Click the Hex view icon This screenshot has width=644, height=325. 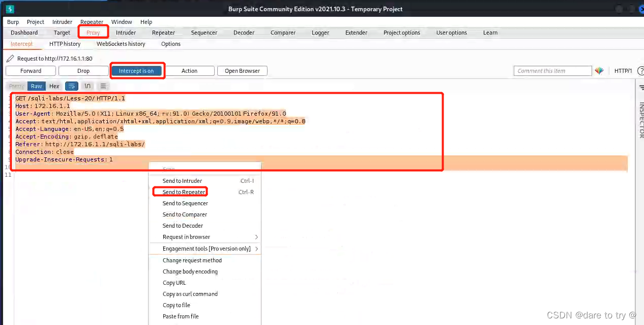click(x=54, y=86)
